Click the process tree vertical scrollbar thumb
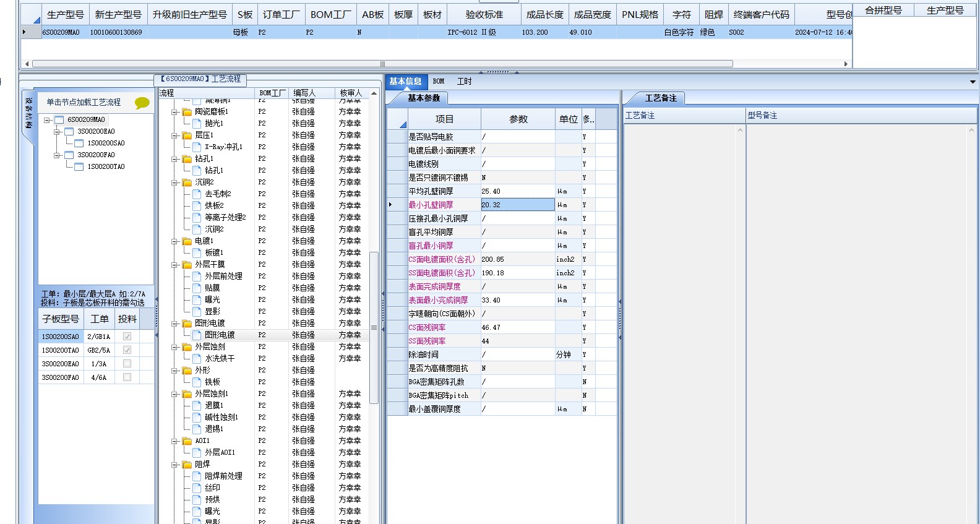This screenshot has width=980, height=524. click(x=374, y=327)
